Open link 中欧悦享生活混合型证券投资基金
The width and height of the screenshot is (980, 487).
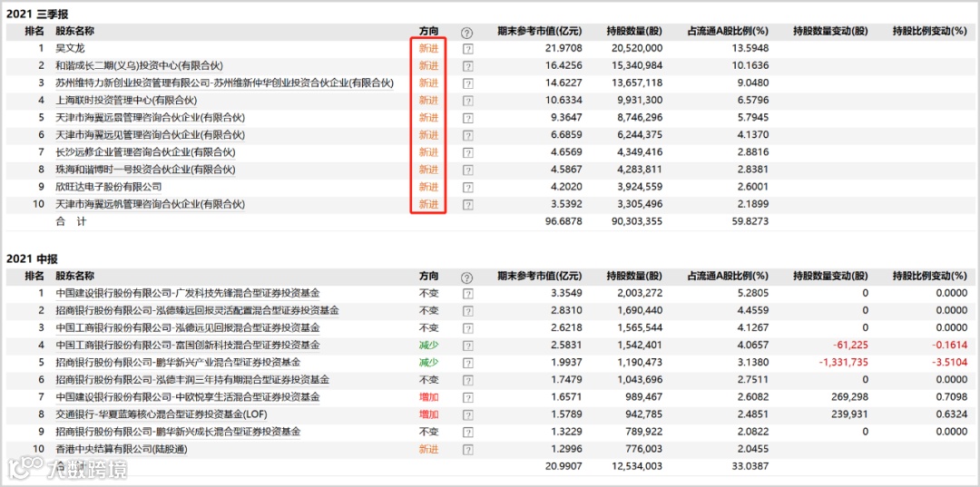188,397
